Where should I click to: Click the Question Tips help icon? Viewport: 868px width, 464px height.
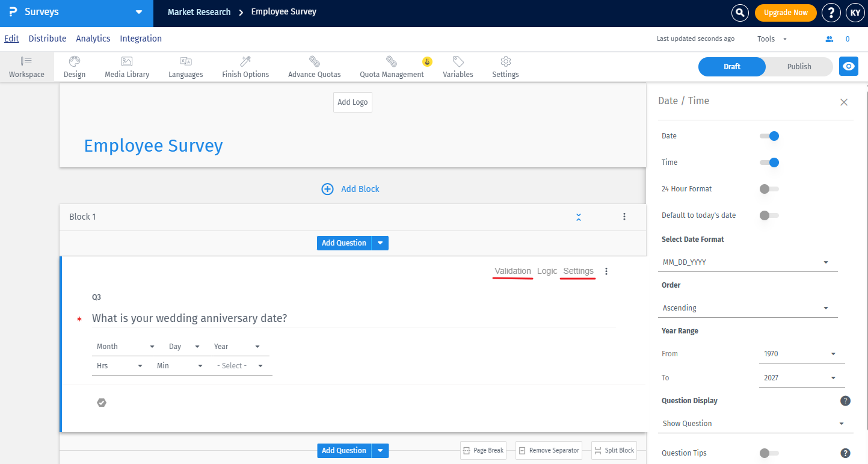[845, 453]
